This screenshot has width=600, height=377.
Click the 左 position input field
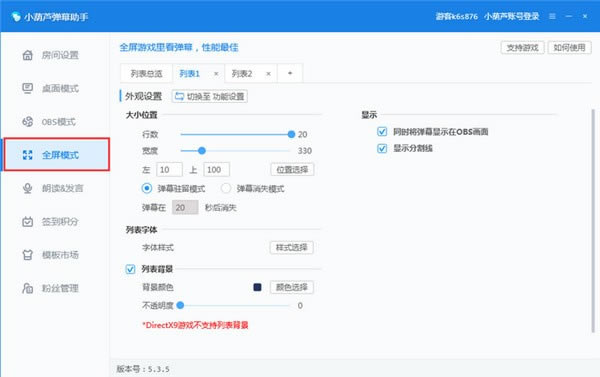click(169, 170)
